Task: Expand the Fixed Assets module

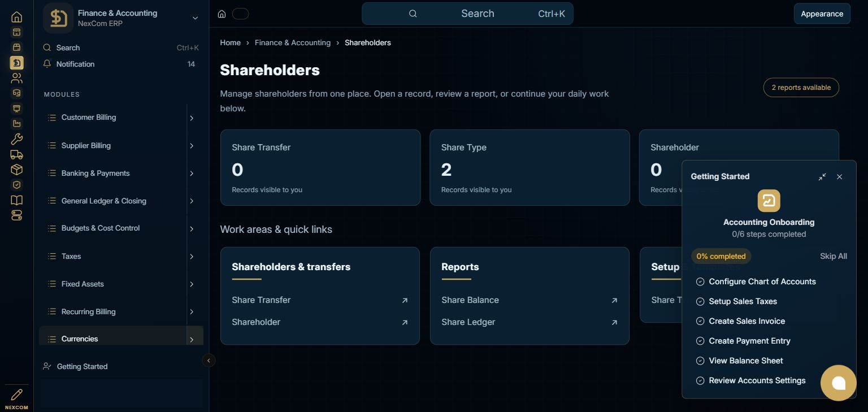Action: coord(192,284)
